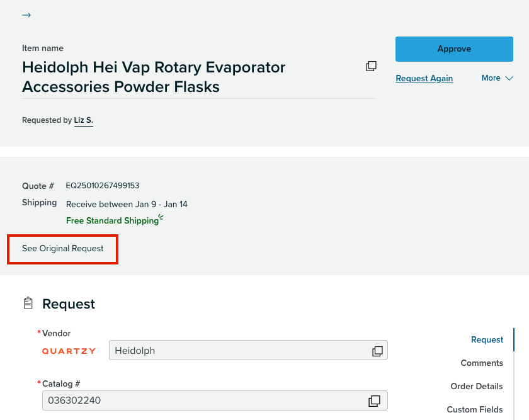Focus the Catalog # input field
This screenshot has height=420, width=529.
pos(215,400)
